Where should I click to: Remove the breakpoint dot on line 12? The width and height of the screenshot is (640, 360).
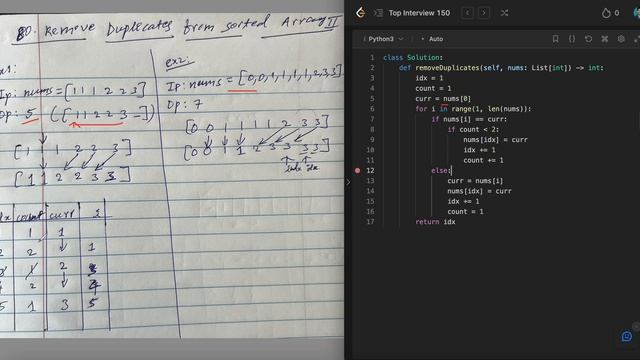point(358,171)
